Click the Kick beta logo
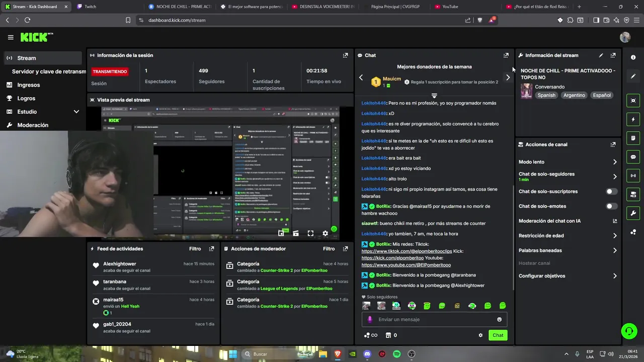This screenshot has width=644, height=362. (x=36, y=37)
